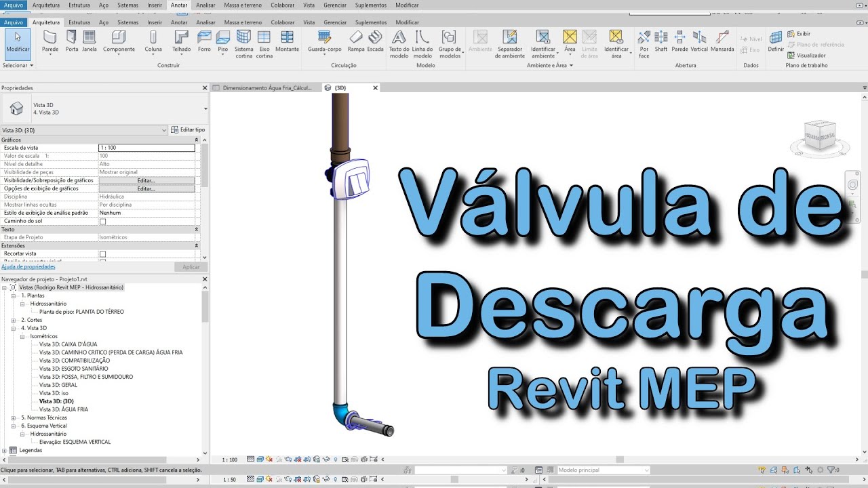Open the Guarda-corpo tool
Screen dimensions: 868x488
(x=325, y=42)
